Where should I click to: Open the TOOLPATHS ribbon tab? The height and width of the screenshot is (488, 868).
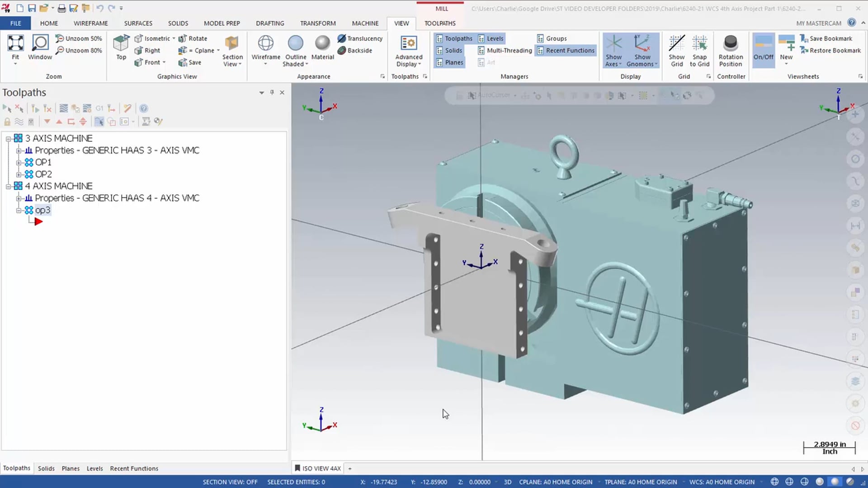pyautogui.click(x=440, y=23)
